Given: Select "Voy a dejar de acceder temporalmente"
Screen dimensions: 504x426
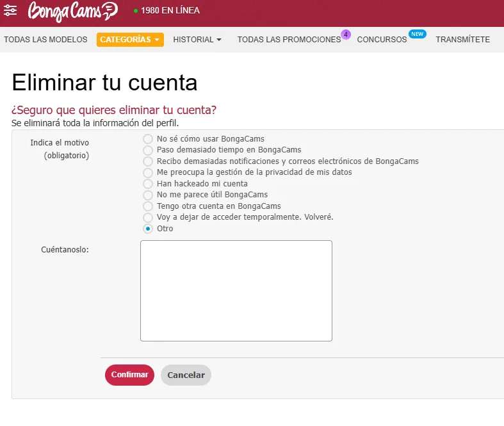Looking at the screenshot, I should point(148,217).
